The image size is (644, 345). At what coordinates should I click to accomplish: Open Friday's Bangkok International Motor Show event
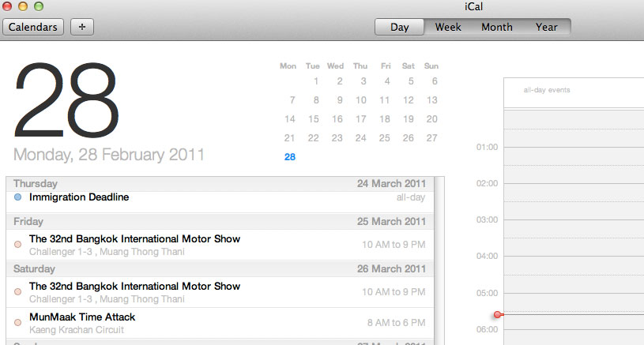coord(134,239)
